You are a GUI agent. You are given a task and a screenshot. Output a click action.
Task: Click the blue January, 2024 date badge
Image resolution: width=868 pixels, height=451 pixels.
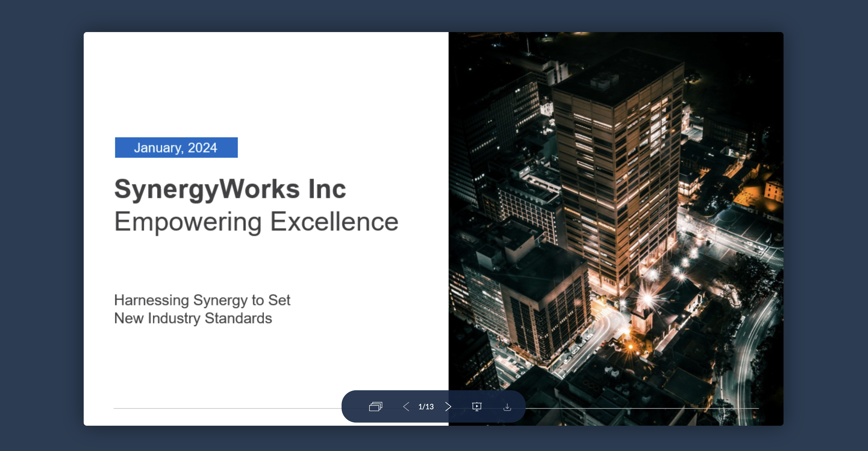176,148
